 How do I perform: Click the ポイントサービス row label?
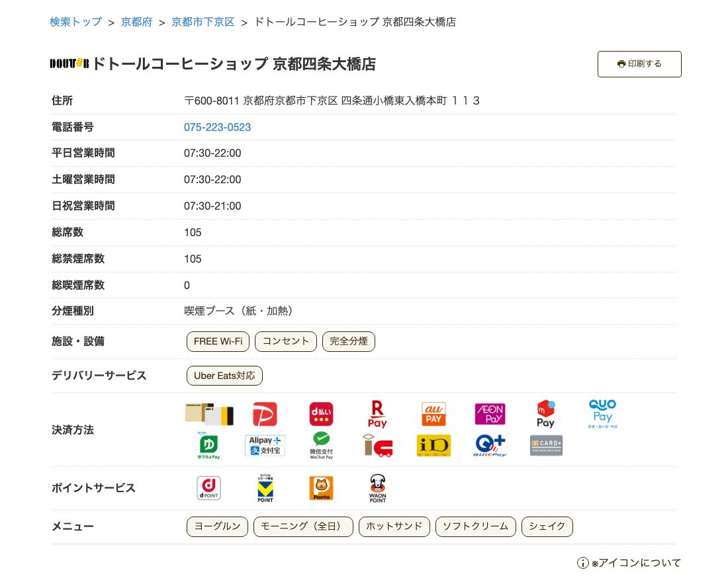(x=93, y=488)
